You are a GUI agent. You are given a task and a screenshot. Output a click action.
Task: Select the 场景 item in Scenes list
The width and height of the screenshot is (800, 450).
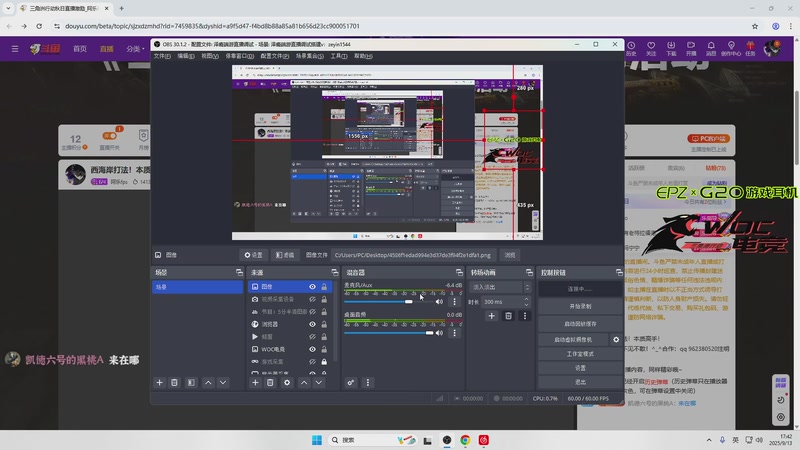(197, 287)
